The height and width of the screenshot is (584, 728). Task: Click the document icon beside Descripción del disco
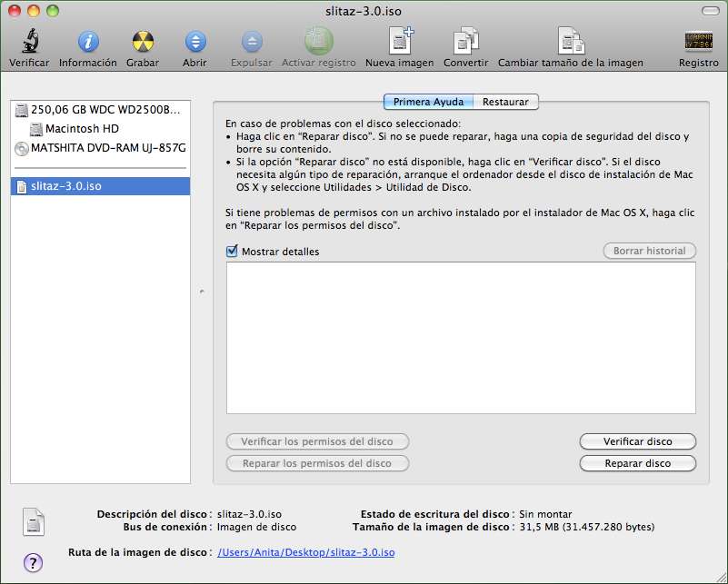[x=34, y=522]
